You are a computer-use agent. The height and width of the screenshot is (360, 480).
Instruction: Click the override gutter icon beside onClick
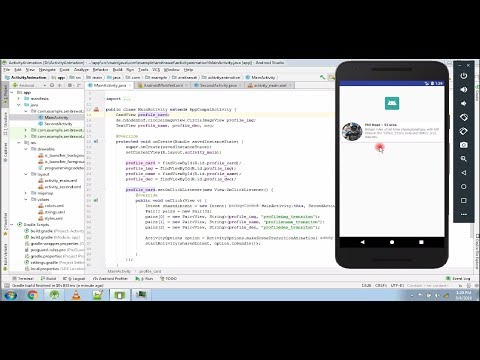(x=96, y=200)
